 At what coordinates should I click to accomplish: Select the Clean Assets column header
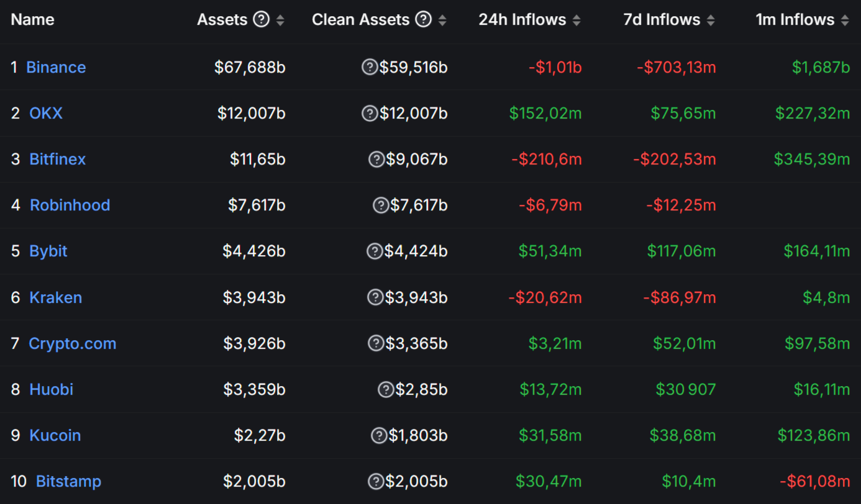[361, 19]
